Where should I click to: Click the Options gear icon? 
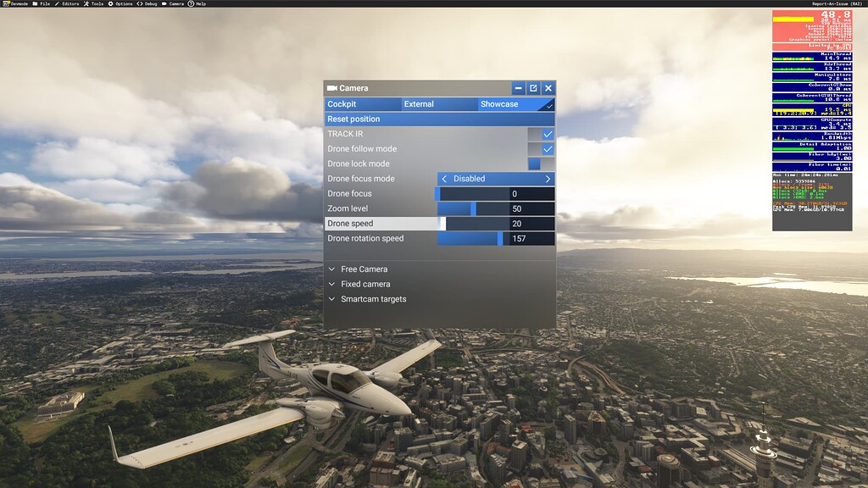point(110,3)
